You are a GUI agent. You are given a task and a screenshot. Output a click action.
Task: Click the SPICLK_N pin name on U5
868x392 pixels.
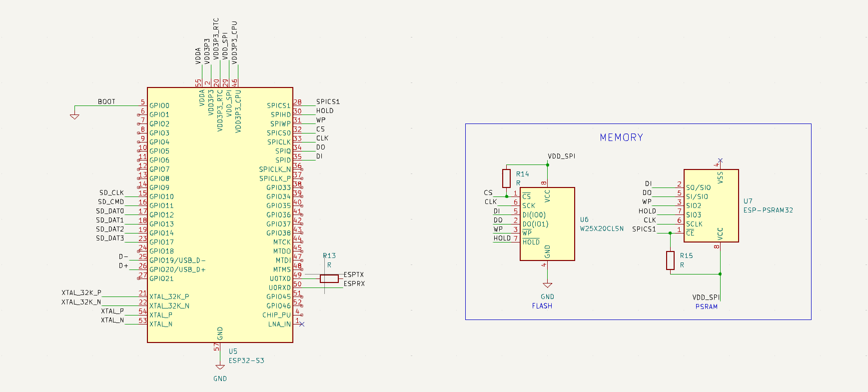[x=275, y=169]
